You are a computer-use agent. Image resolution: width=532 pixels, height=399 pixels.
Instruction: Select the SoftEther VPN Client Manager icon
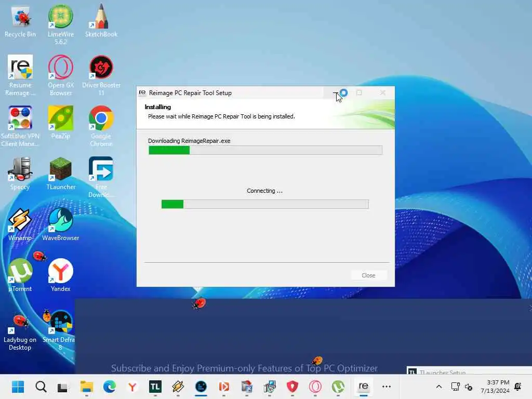point(20,126)
